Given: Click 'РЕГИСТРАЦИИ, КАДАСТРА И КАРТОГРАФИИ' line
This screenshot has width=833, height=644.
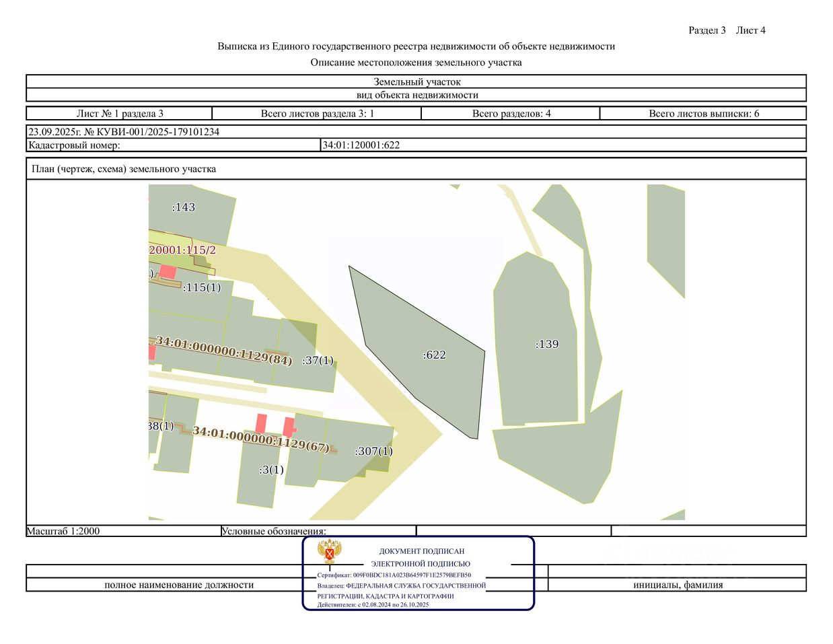Looking at the screenshot, I should [x=386, y=596].
